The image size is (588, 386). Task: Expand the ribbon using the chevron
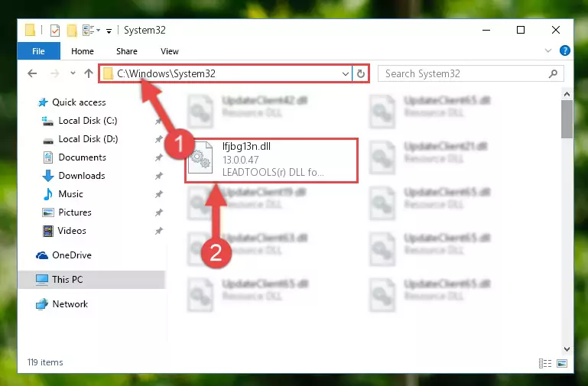548,50
